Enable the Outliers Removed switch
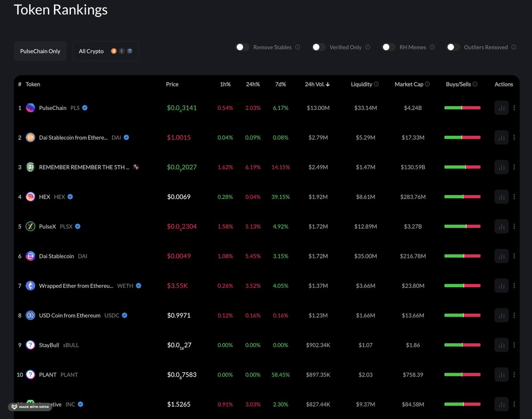Screen dimensions: 532x419 pos(453,47)
